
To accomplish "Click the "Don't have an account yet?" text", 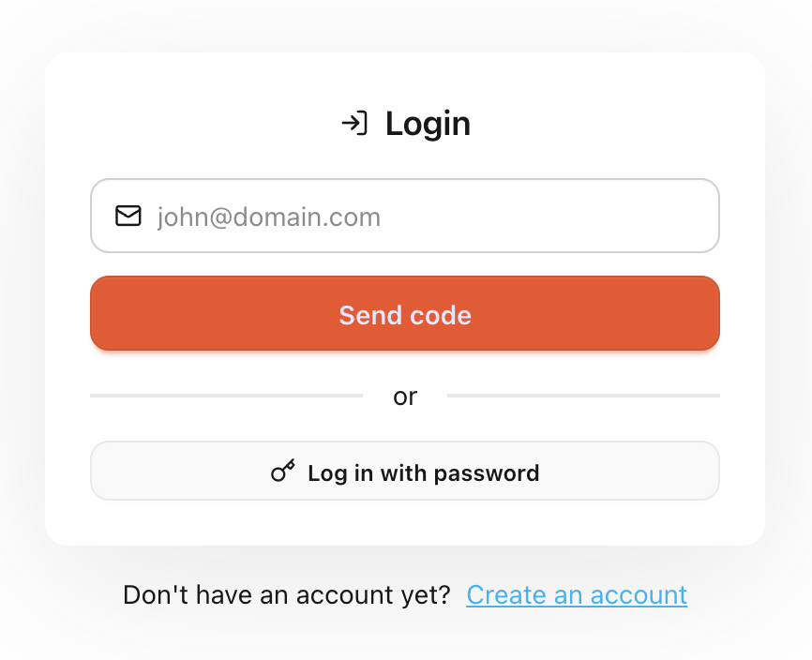I will 287,594.
